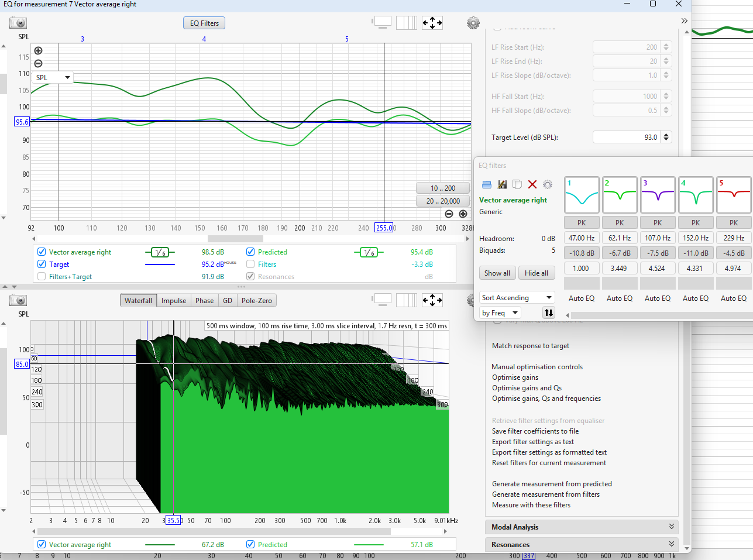Click Optimise gains and Qs
The image size is (753, 560).
coord(527,387)
